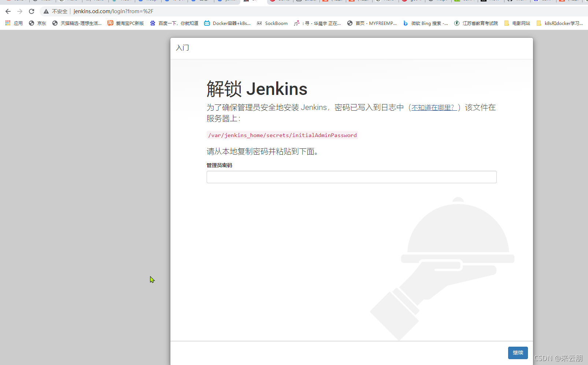The image size is (588, 365).
Task: Open the 寻 - 华晨宇 music bookmark
Action: (x=317, y=23)
